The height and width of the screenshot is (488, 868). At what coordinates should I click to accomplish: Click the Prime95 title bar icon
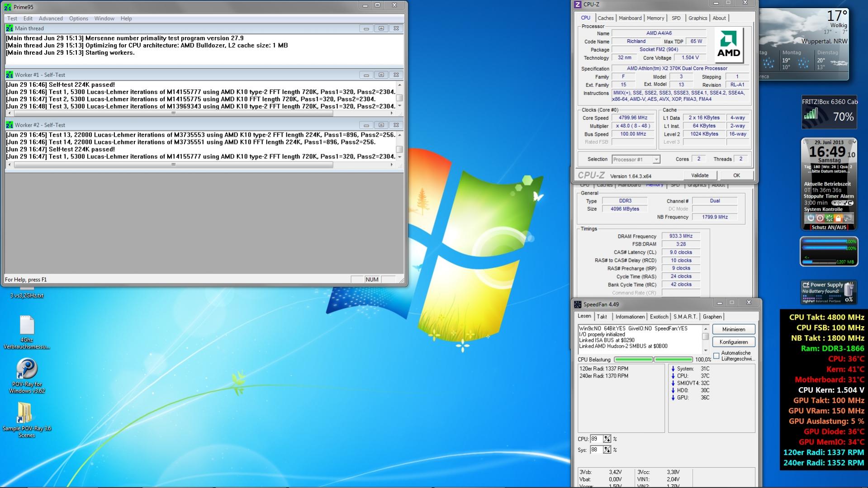tap(8, 7)
